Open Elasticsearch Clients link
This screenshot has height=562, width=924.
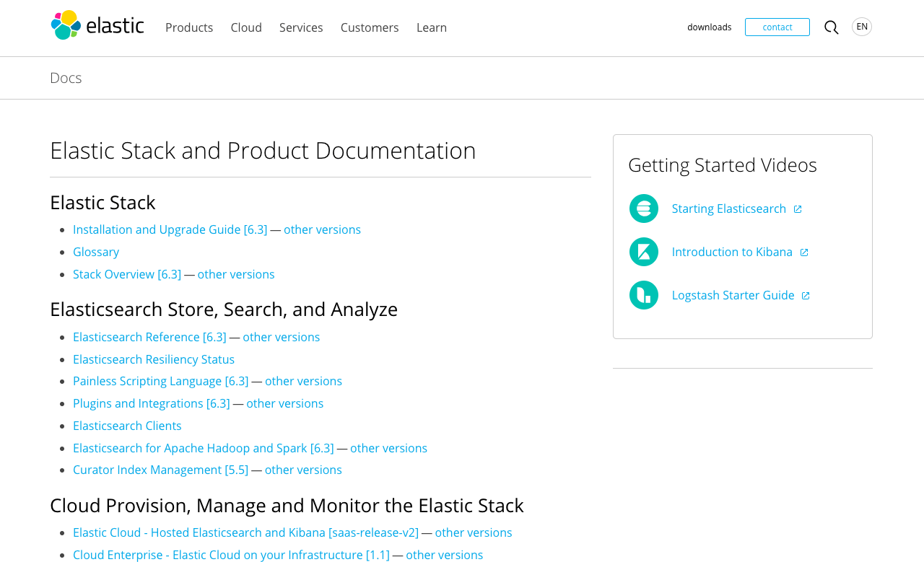coord(127,426)
